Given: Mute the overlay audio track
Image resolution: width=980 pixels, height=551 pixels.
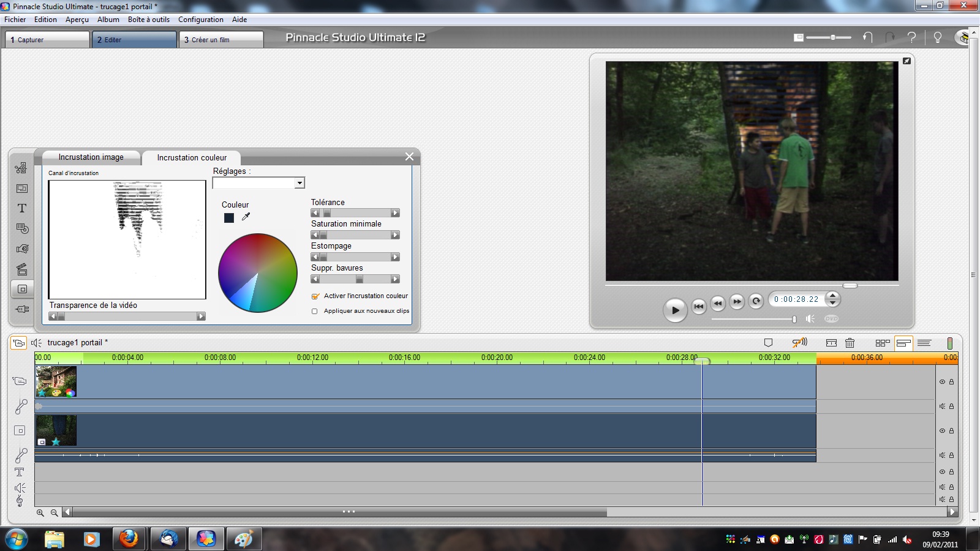Looking at the screenshot, I should pos(942,455).
